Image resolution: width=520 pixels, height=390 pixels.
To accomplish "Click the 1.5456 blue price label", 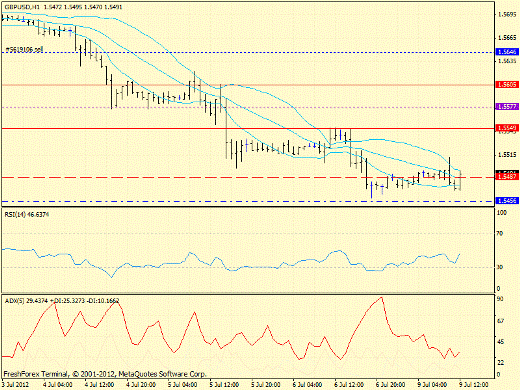I will tap(507, 200).
